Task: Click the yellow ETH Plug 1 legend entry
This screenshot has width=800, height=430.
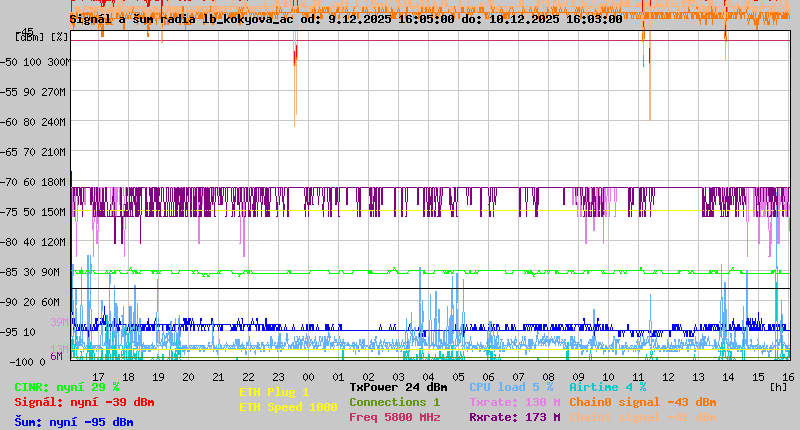Action: click(x=274, y=392)
